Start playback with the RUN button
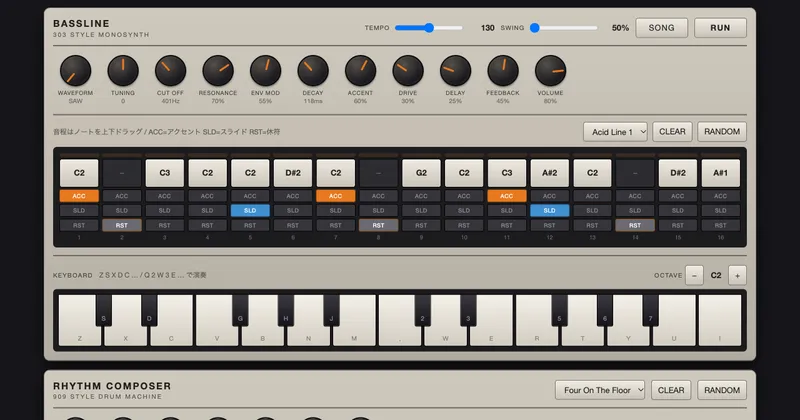This screenshot has height=420, width=800. pyautogui.click(x=720, y=28)
